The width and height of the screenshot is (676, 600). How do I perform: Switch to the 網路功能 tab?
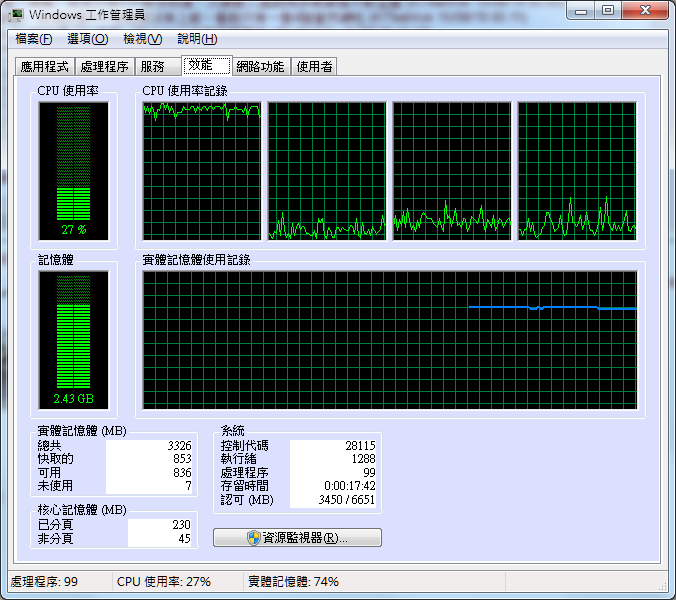pyautogui.click(x=261, y=67)
